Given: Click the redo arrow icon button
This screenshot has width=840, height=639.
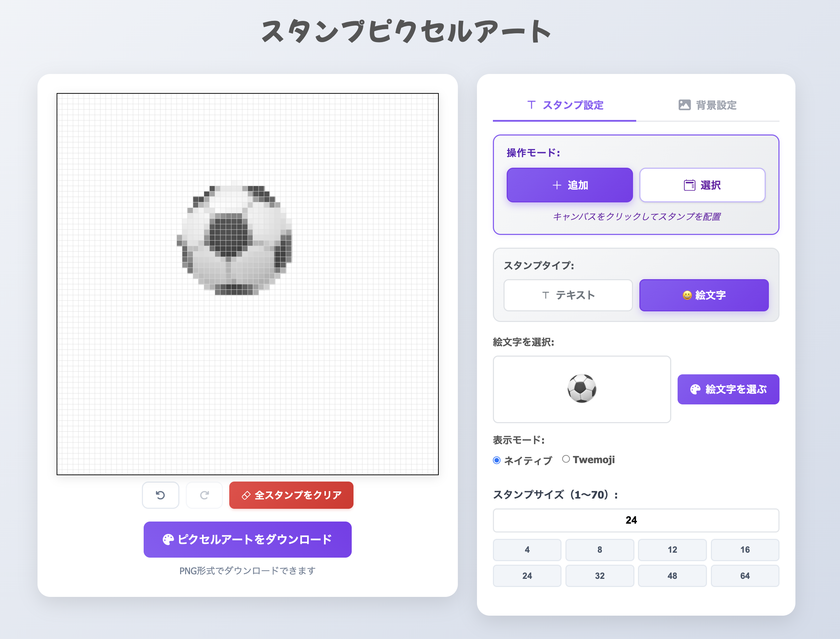Looking at the screenshot, I should click(204, 495).
